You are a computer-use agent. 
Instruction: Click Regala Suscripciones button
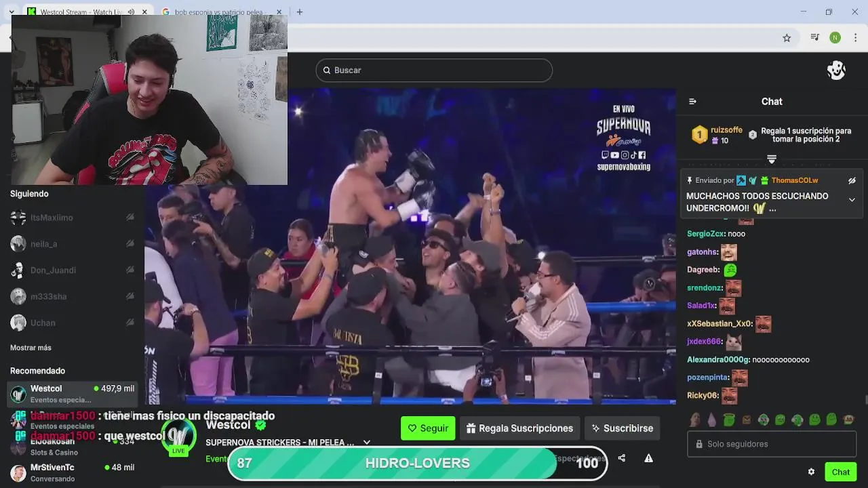[520, 428]
